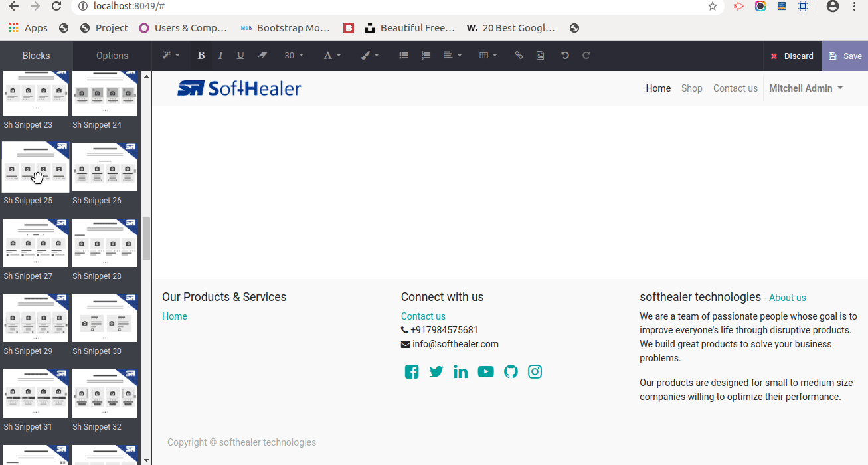Click the insert image icon

(540, 56)
